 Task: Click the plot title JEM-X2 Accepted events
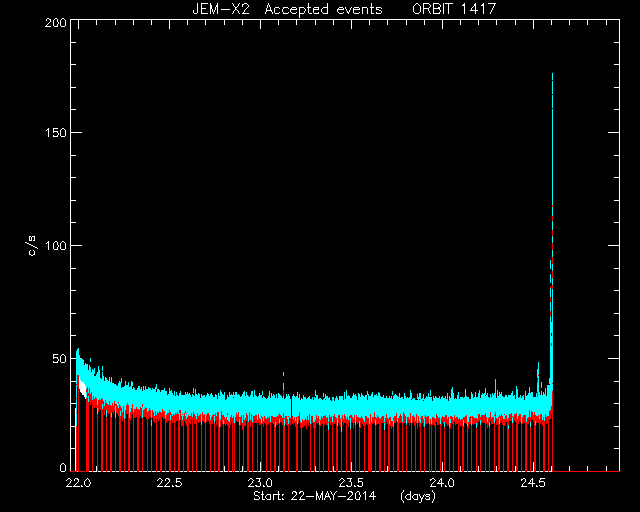[x=287, y=9]
